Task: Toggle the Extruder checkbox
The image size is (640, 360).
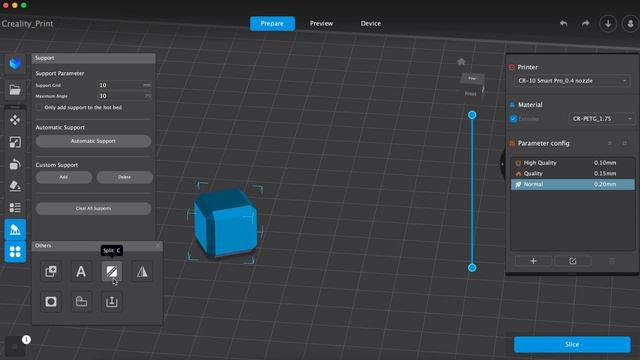Action: click(513, 119)
